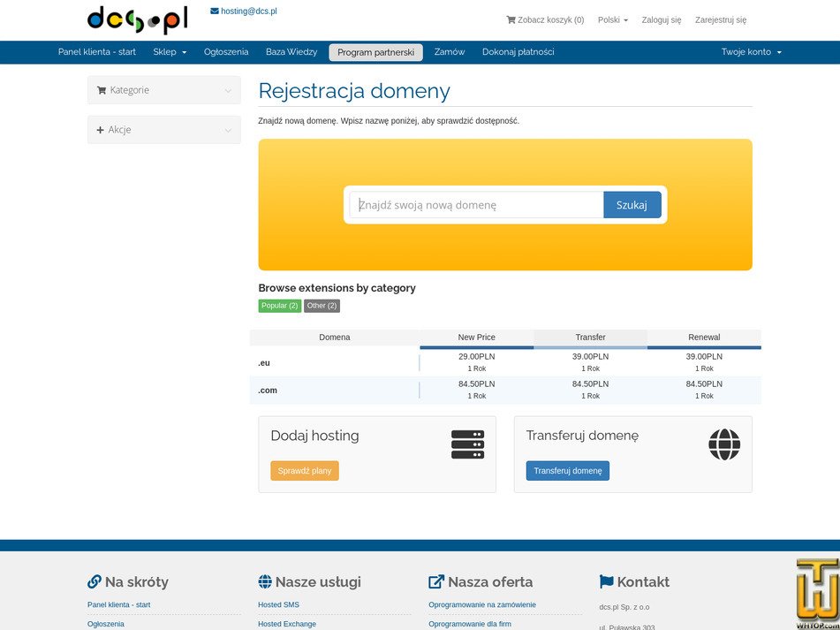
Task: Click the cart icon in the Kategorie panel
Action: pos(102,90)
